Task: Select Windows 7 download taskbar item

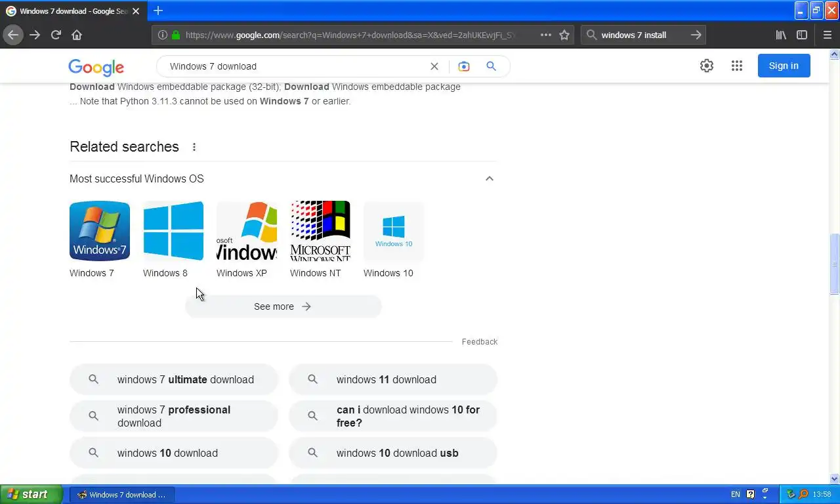Action: [x=122, y=495]
